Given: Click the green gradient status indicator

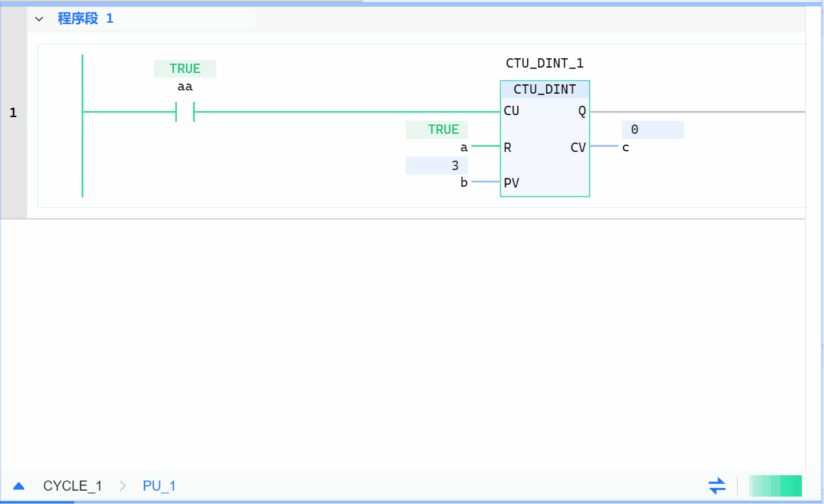Looking at the screenshot, I should click(x=775, y=485).
